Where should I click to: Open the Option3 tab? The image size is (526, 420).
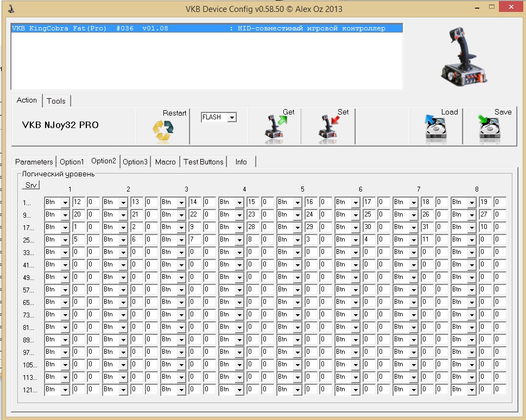135,162
